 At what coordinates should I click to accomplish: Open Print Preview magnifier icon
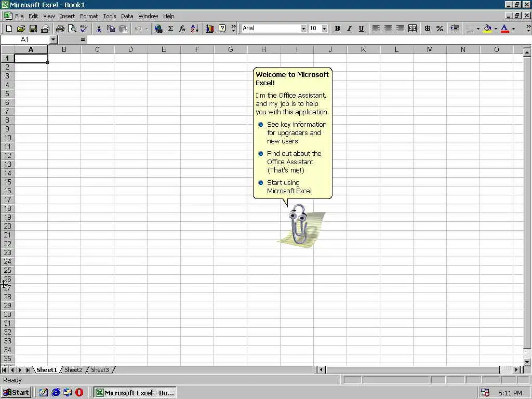click(x=72, y=29)
